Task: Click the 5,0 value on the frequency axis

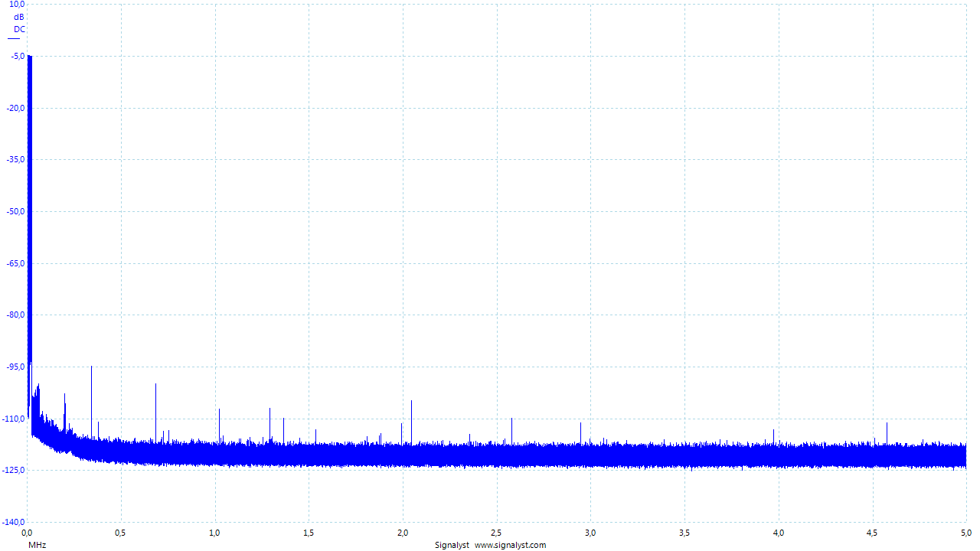Action: tap(965, 532)
